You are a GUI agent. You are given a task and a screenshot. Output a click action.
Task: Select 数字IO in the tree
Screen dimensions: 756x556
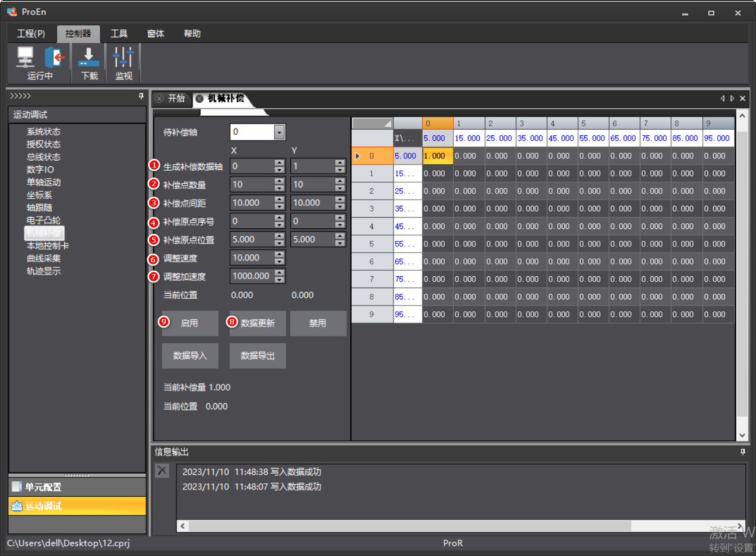click(41, 170)
